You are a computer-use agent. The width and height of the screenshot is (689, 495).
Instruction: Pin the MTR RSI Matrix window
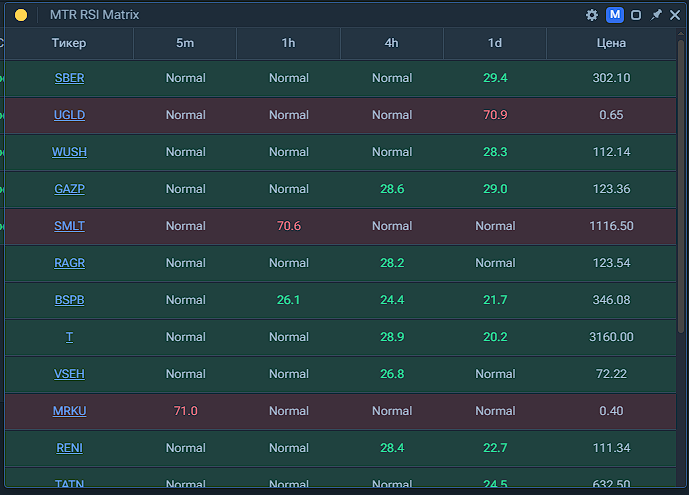point(656,15)
